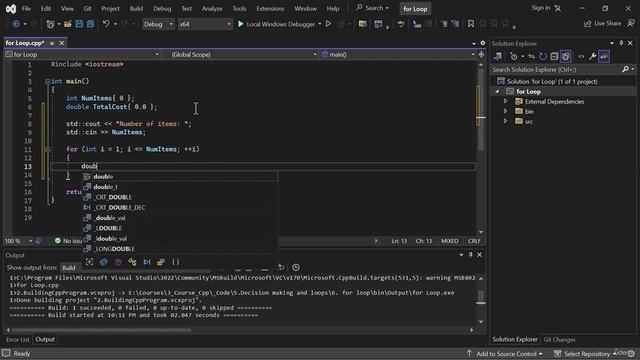Start Local Windows Debugger
Screen dimensions: 640x360
click(x=276, y=24)
